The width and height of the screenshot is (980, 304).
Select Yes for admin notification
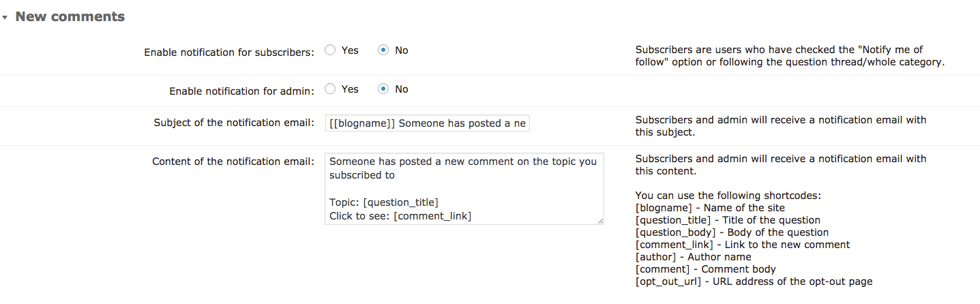pos(330,89)
